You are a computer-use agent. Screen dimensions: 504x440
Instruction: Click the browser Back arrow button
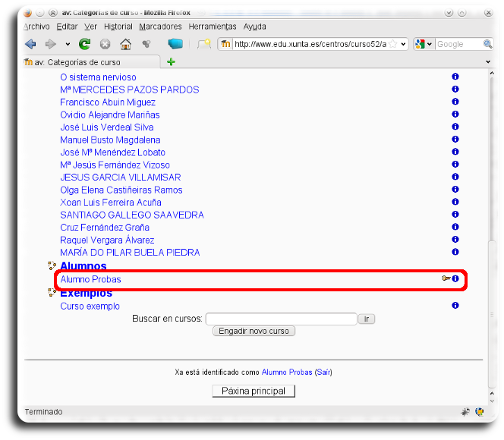30,44
